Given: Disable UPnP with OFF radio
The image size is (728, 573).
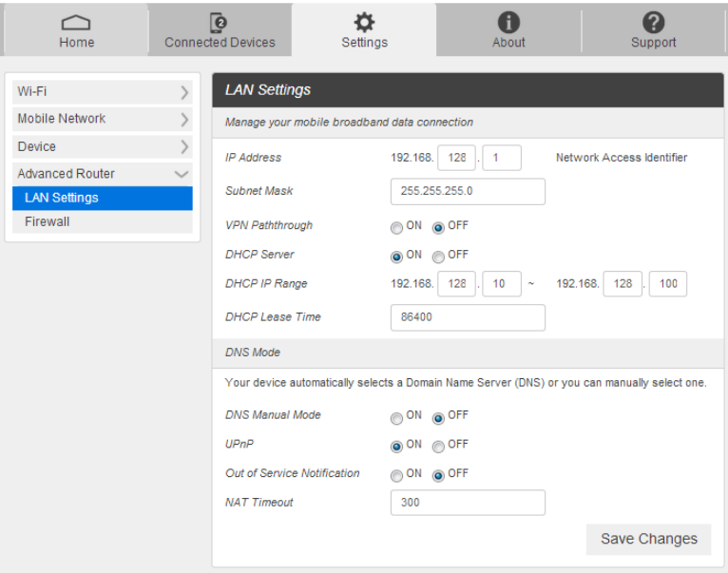Looking at the screenshot, I should tap(438, 446).
